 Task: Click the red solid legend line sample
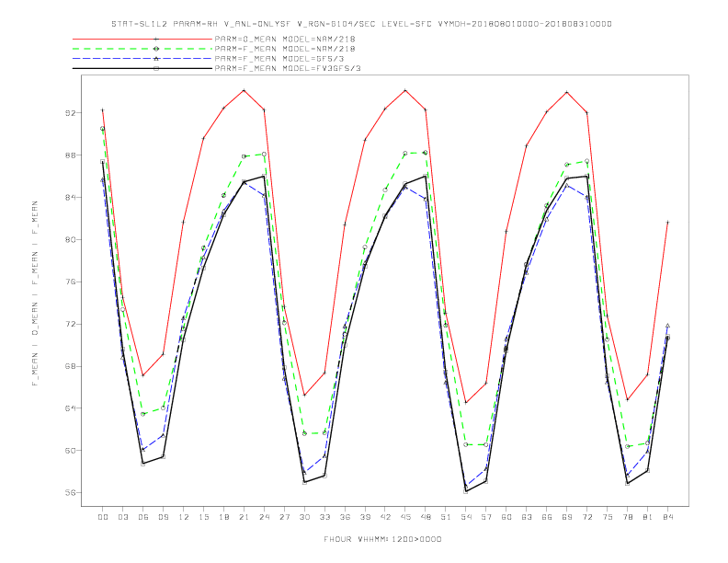point(142,39)
